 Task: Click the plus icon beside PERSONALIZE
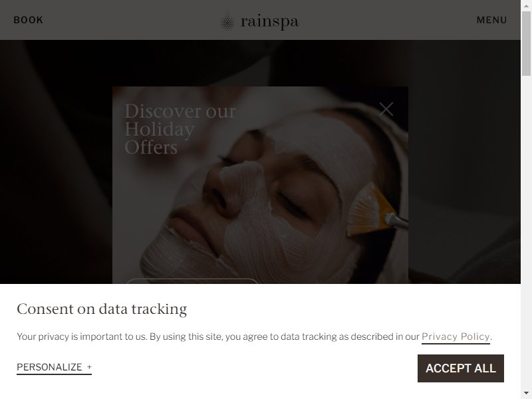pos(89,367)
